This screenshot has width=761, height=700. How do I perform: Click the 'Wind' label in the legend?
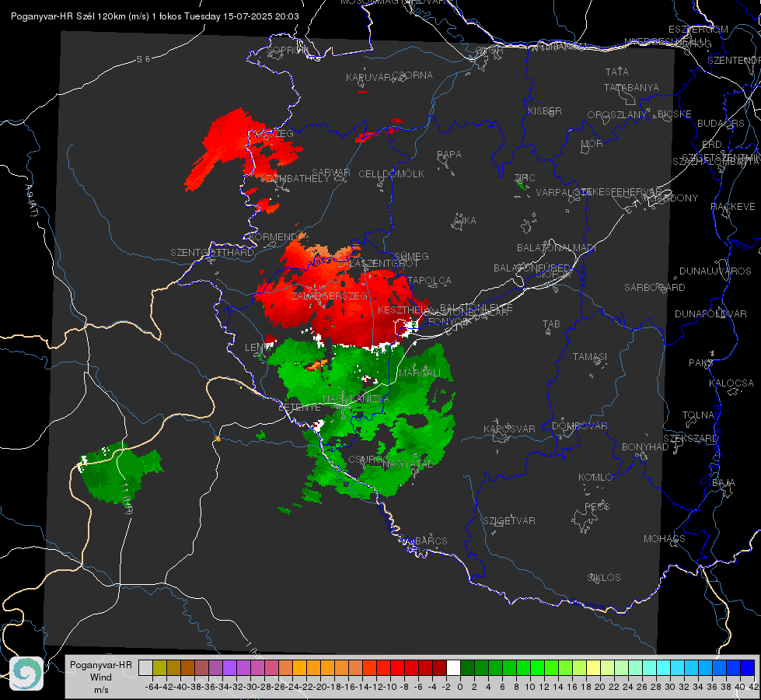[101, 677]
